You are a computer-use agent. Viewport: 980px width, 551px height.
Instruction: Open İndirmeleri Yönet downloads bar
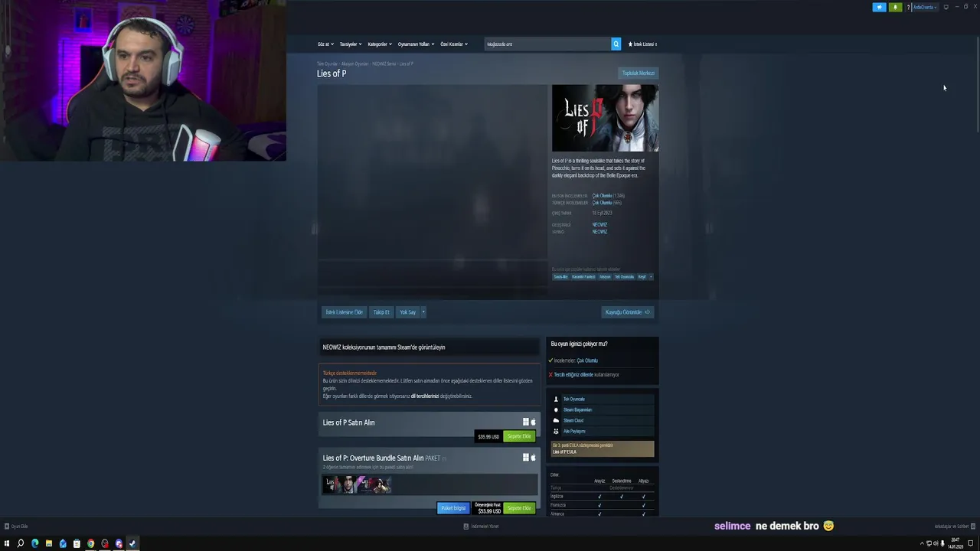(x=482, y=527)
